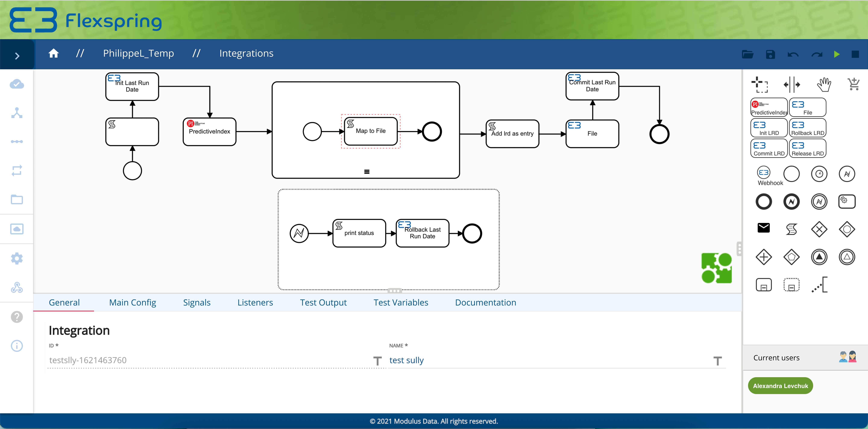Select Init LRD palette element
The width and height of the screenshot is (868, 429).
tap(769, 128)
